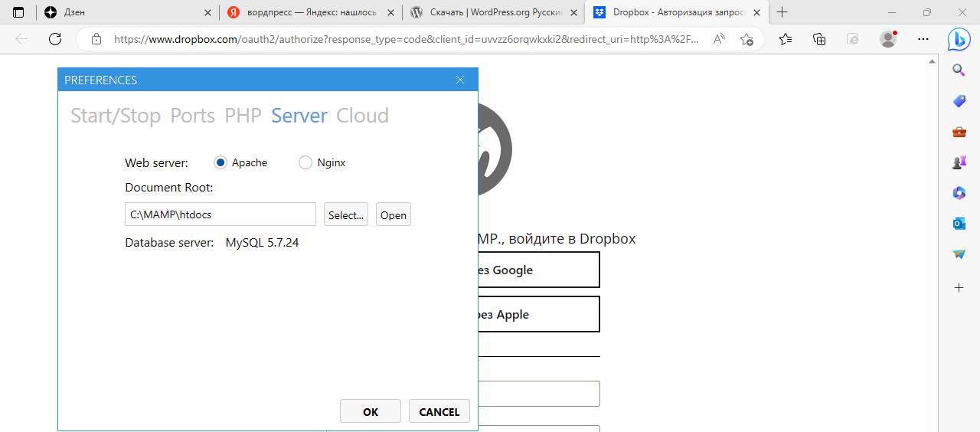Image resolution: width=980 pixels, height=432 pixels.
Task: Open the Edge settings ellipsis menu
Action: tap(923, 39)
